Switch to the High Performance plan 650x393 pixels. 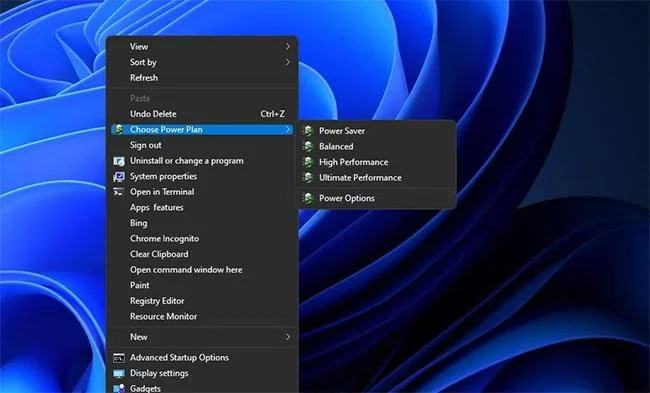[x=377, y=162]
